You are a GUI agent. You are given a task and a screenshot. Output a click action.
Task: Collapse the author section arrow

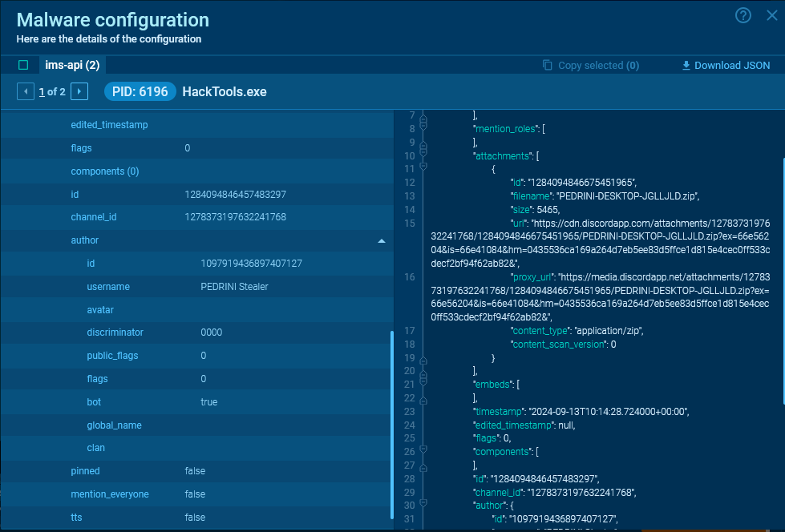(381, 240)
